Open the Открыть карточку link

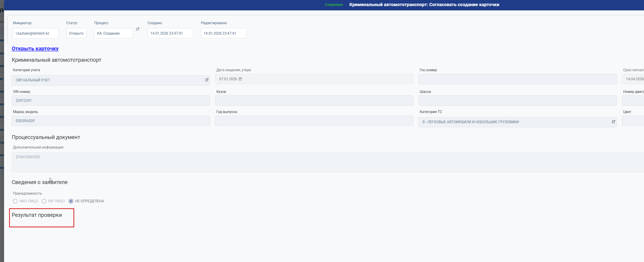pos(35,49)
